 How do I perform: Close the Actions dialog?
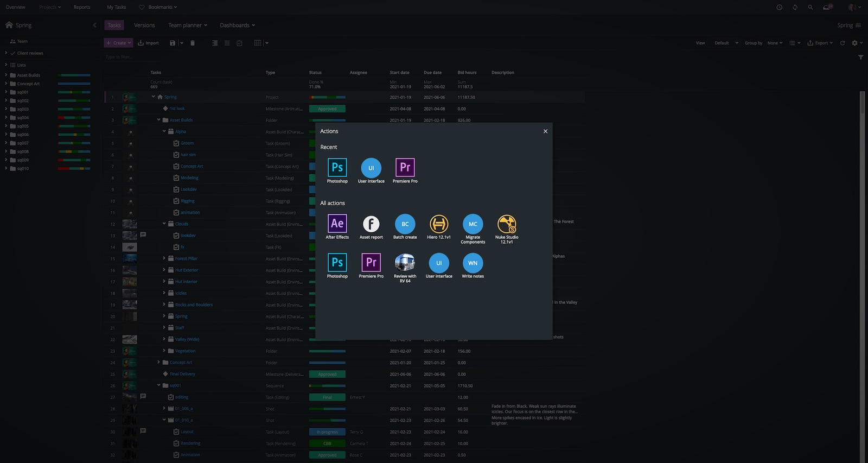[x=545, y=131]
